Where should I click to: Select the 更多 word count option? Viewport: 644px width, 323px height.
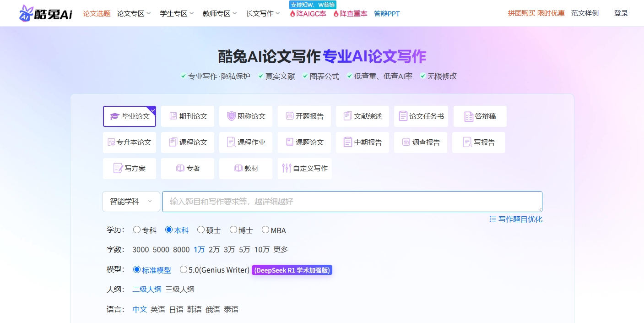[281, 250]
